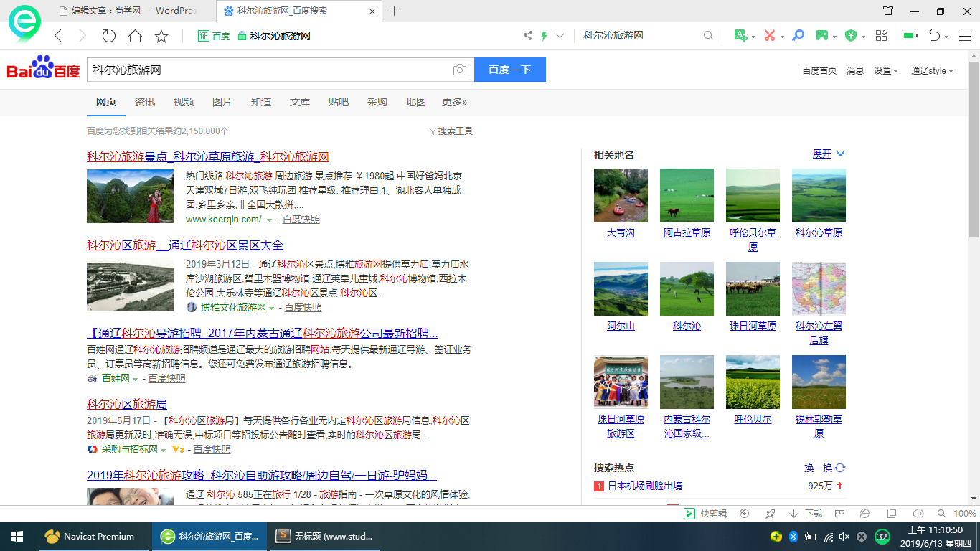The width and height of the screenshot is (980, 551).
Task: Open the browser hamburger main menu
Action: [965, 35]
